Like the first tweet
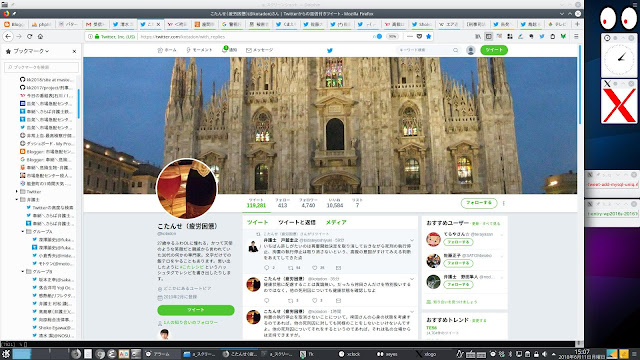The image size is (640, 360). tap(315, 268)
